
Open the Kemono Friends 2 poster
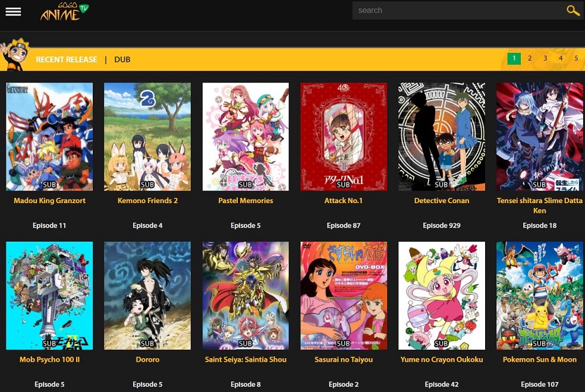click(147, 137)
